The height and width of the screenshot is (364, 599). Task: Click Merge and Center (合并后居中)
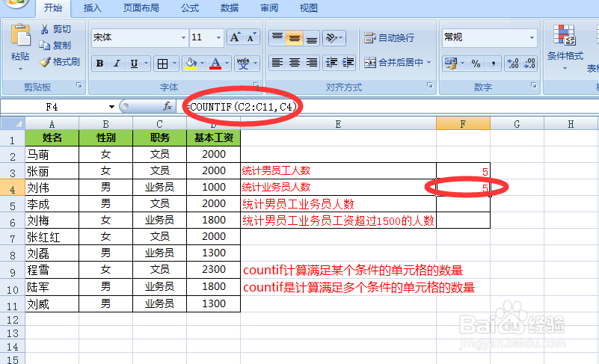pos(394,62)
